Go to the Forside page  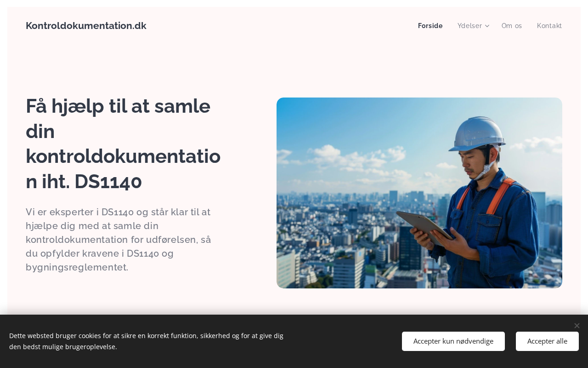coord(430,26)
